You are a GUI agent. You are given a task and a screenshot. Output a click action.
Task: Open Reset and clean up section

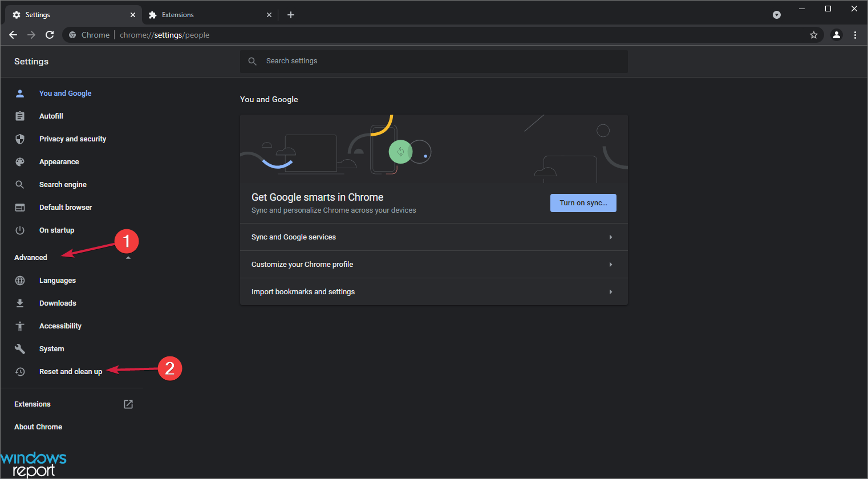coord(71,371)
